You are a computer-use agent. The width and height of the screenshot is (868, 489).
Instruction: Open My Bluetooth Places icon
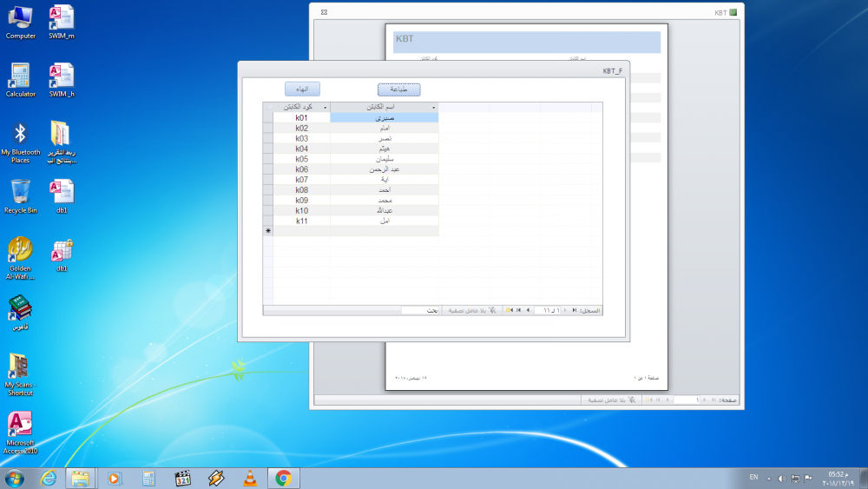(20, 141)
